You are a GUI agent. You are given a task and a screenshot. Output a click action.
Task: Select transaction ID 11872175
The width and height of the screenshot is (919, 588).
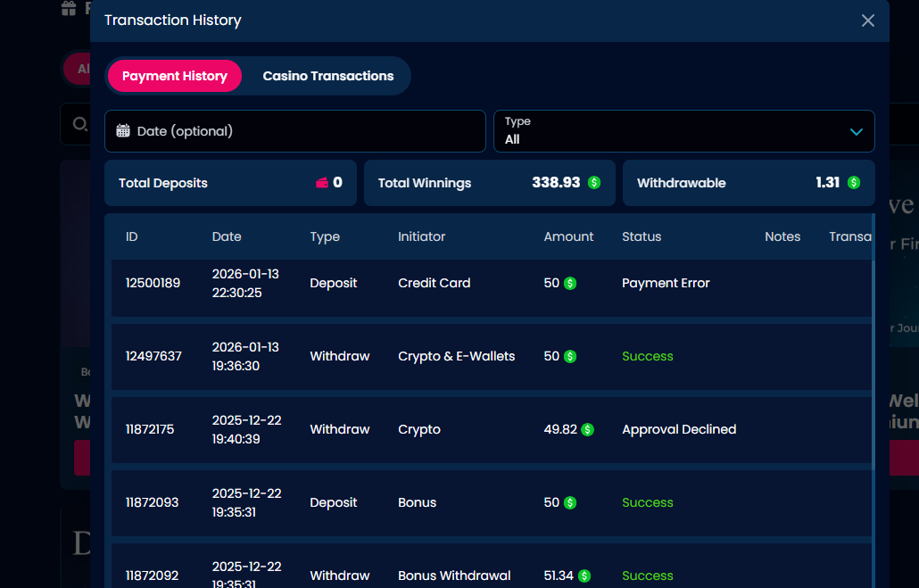150,429
